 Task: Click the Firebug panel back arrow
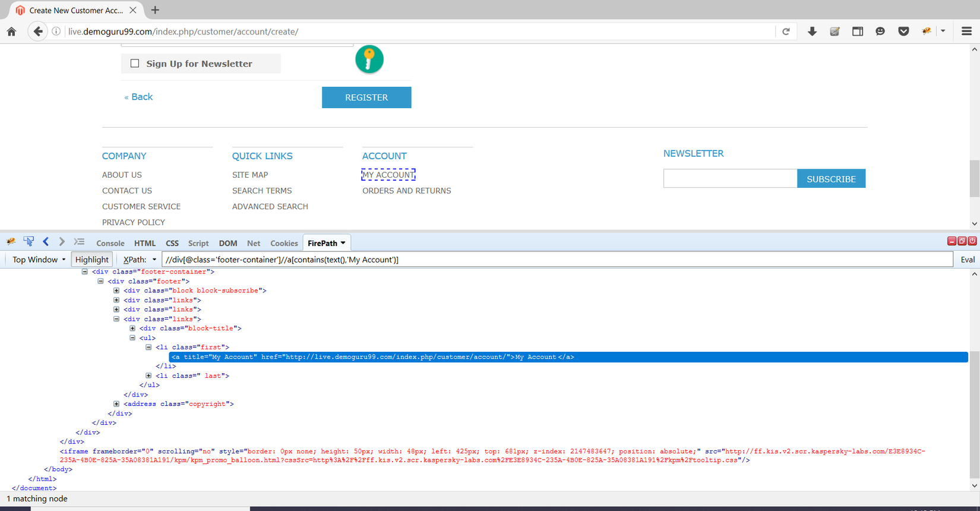coord(46,242)
